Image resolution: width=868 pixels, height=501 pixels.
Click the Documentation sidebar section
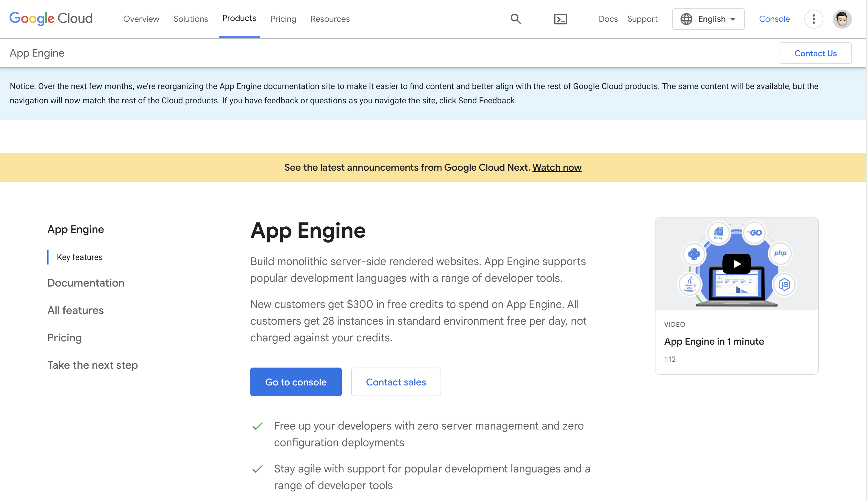coord(85,283)
